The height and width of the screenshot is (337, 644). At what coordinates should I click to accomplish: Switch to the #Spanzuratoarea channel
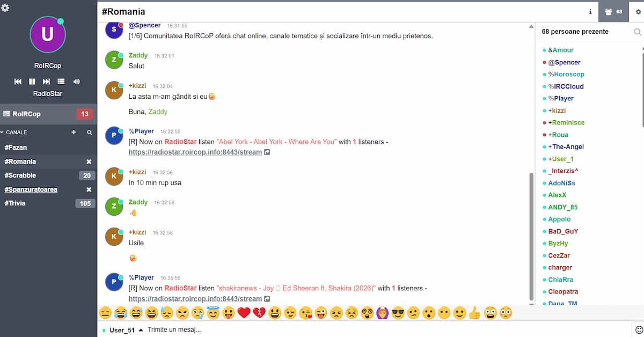tap(48, 189)
